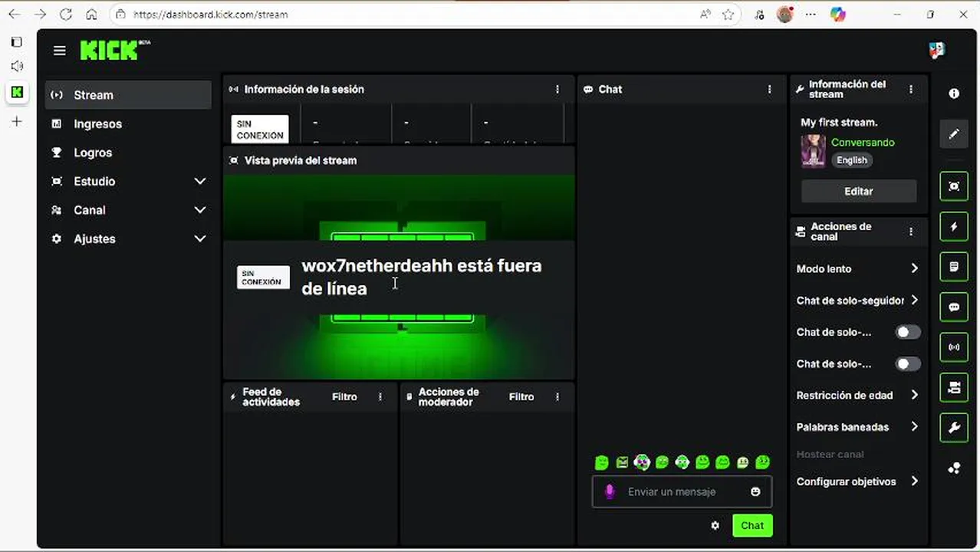Click the Editar button
980x552 pixels.
point(859,191)
